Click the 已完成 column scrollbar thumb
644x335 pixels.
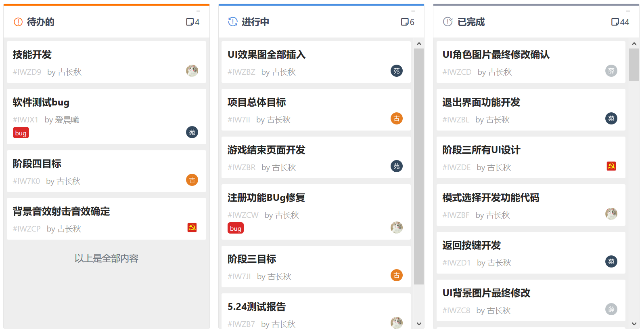[x=634, y=65]
